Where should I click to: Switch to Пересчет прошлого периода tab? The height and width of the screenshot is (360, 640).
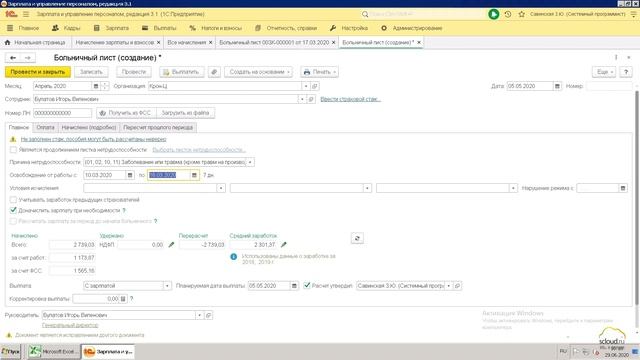[x=158, y=128]
